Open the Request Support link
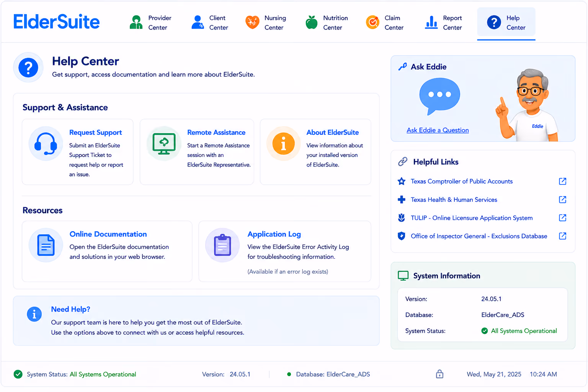 [x=95, y=132]
